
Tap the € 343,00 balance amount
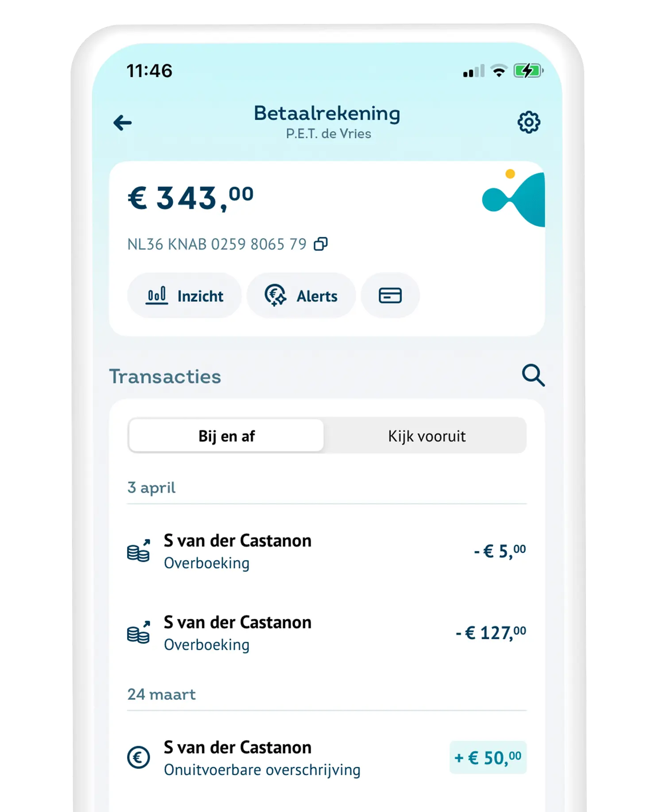click(191, 198)
